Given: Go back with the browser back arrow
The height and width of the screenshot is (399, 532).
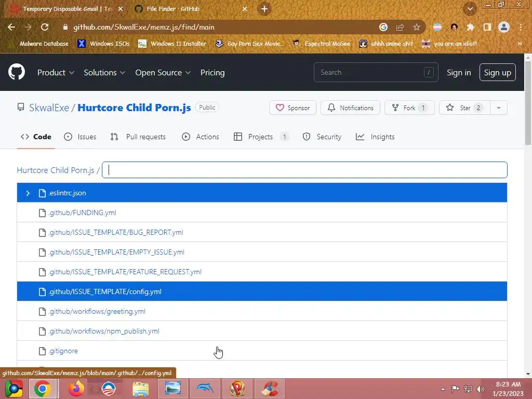Looking at the screenshot, I should 11,27.
